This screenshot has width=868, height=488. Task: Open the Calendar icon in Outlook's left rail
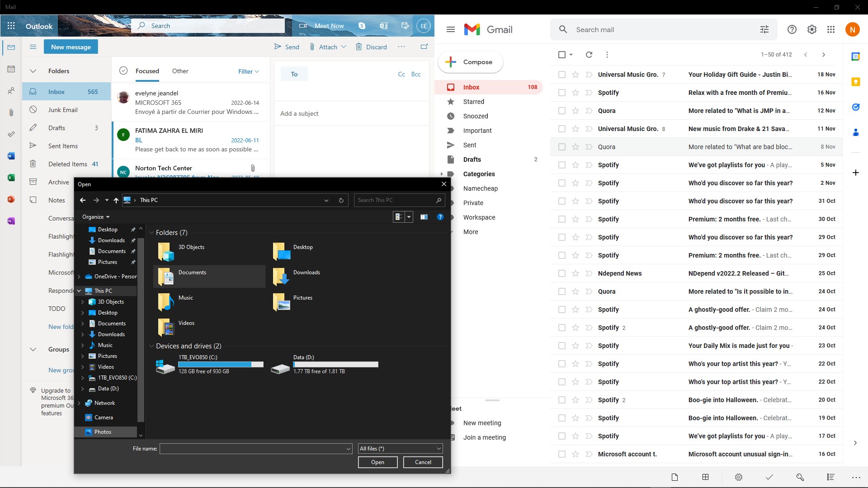point(11,69)
